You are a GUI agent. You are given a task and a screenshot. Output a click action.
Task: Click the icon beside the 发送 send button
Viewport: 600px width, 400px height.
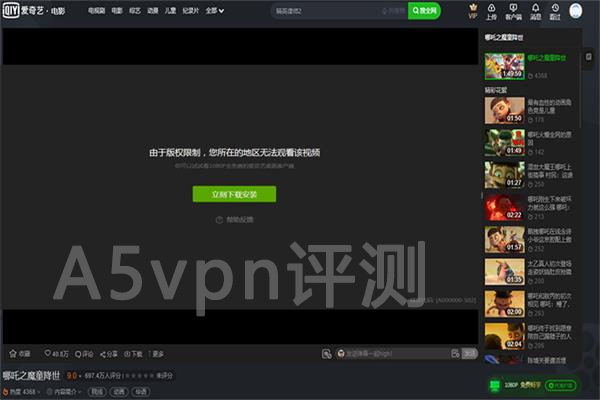455,353
